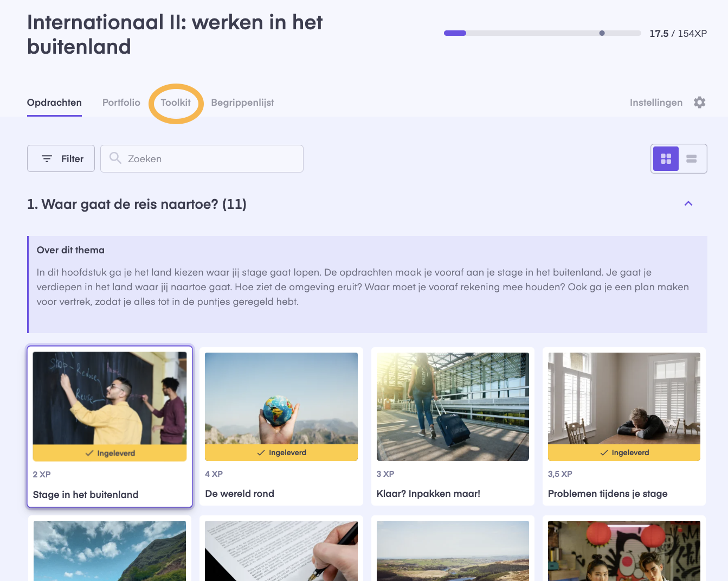Viewport: 728px width, 581px height.
Task: Click in the Zoeken search field
Action: (202, 158)
